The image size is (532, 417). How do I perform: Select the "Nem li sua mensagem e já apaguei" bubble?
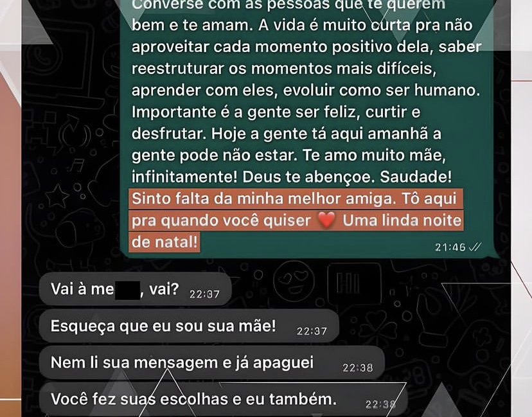212,363
